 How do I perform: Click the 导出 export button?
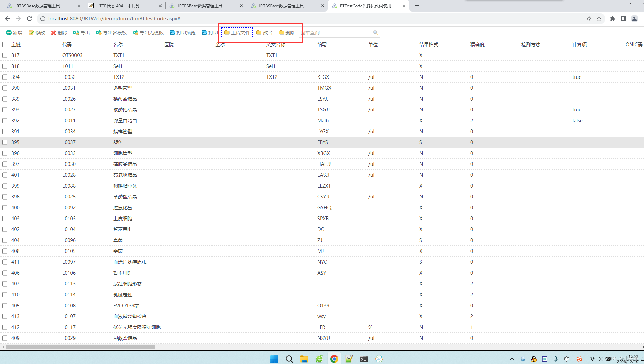[x=82, y=33]
